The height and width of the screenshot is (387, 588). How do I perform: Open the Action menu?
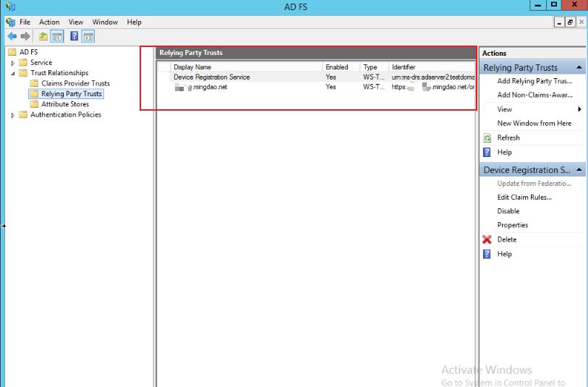click(49, 22)
